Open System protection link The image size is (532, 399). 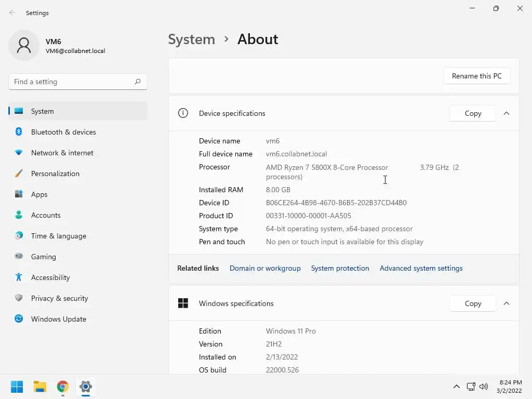[x=340, y=268]
